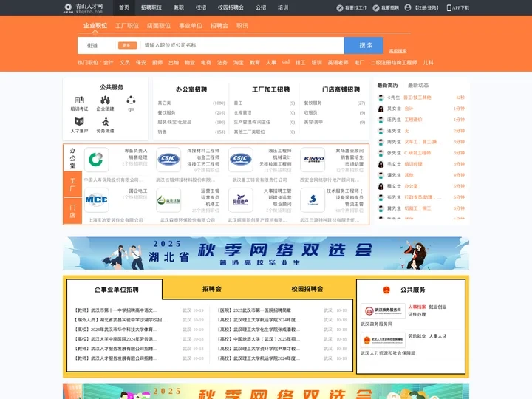Image resolution: width=532 pixels, height=399 pixels.
Task: Click the 2025湖北省秋季网络双选会 blue banner
Action: click(x=266, y=253)
